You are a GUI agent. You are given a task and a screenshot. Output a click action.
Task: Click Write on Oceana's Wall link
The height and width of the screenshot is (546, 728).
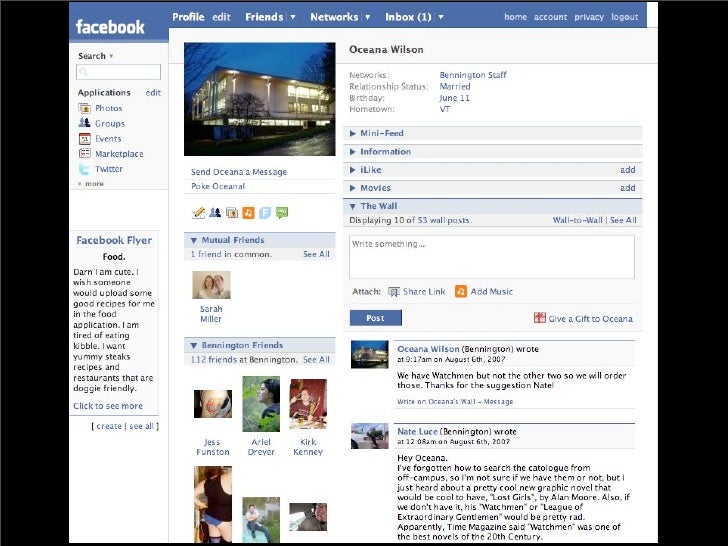point(436,402)
